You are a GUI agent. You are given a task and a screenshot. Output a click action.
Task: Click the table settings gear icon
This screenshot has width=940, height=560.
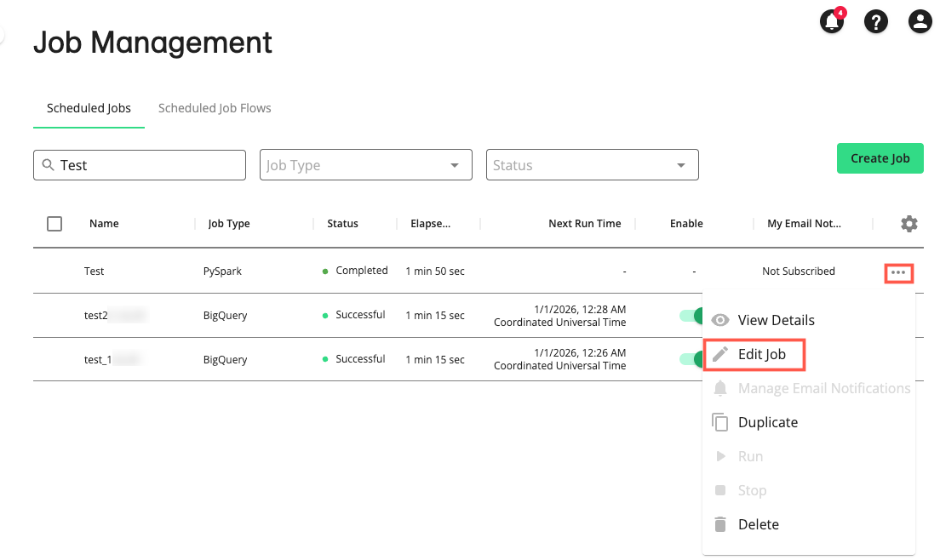point(909,224)
